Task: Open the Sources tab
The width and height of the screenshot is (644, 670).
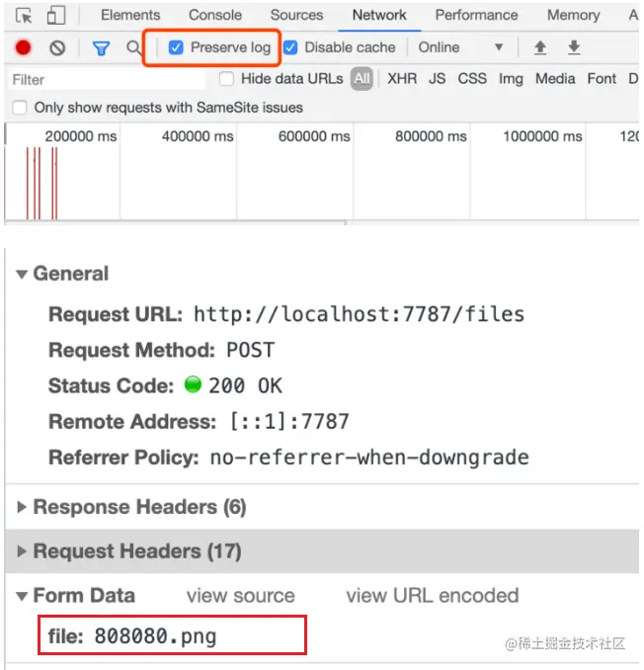Action: (x=296, y=15)
